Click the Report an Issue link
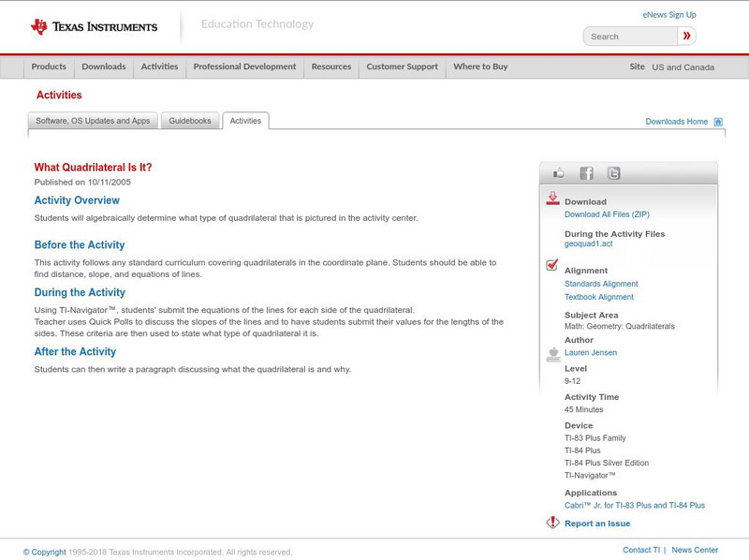 597,523
